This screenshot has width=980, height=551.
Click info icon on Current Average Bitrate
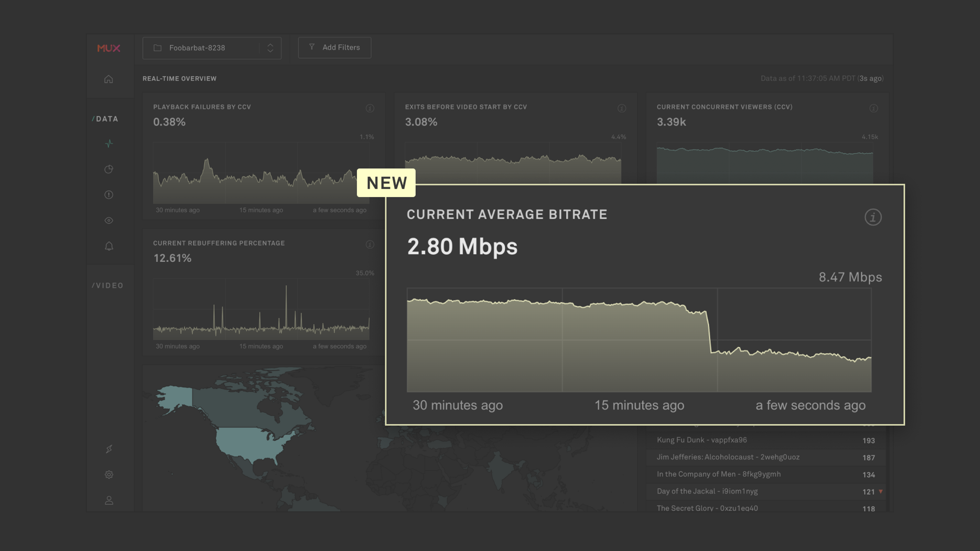click(x=873, y=217)
